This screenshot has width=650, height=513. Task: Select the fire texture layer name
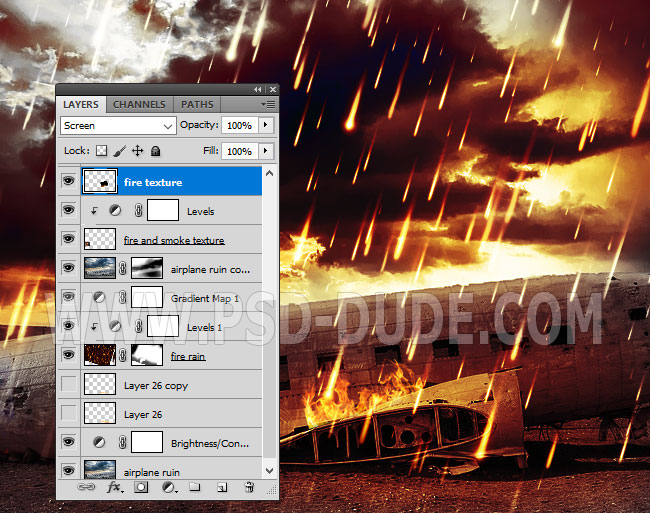click(x=153, y=182)
